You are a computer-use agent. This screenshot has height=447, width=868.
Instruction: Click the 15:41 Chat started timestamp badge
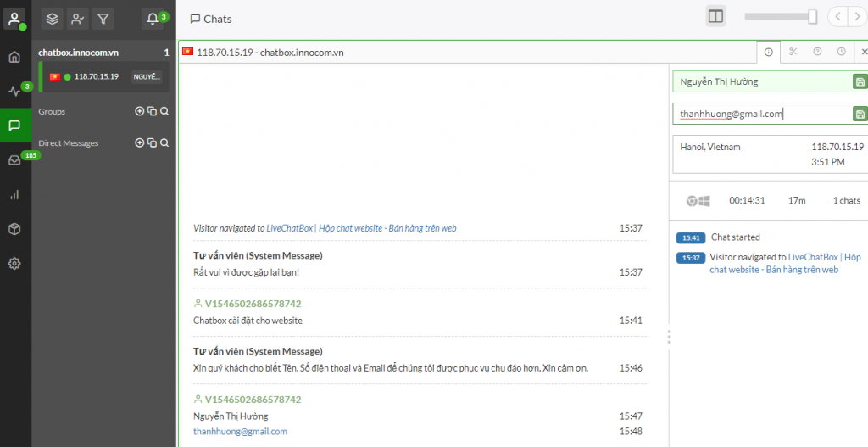(690, 238)
